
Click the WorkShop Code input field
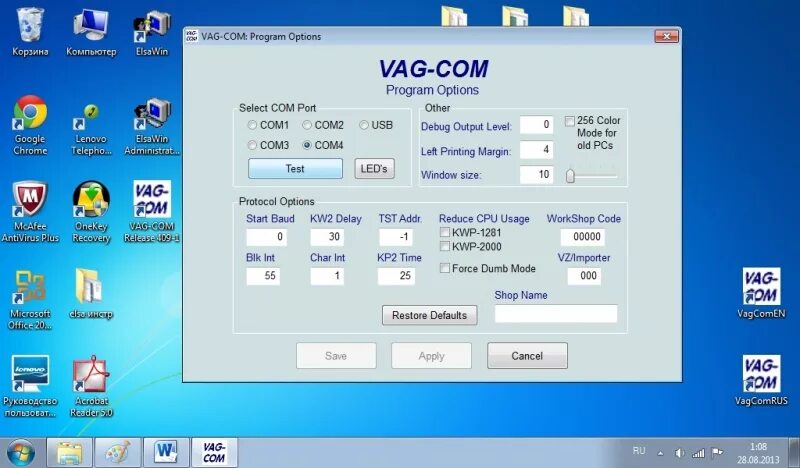click(x=583, y=237)
